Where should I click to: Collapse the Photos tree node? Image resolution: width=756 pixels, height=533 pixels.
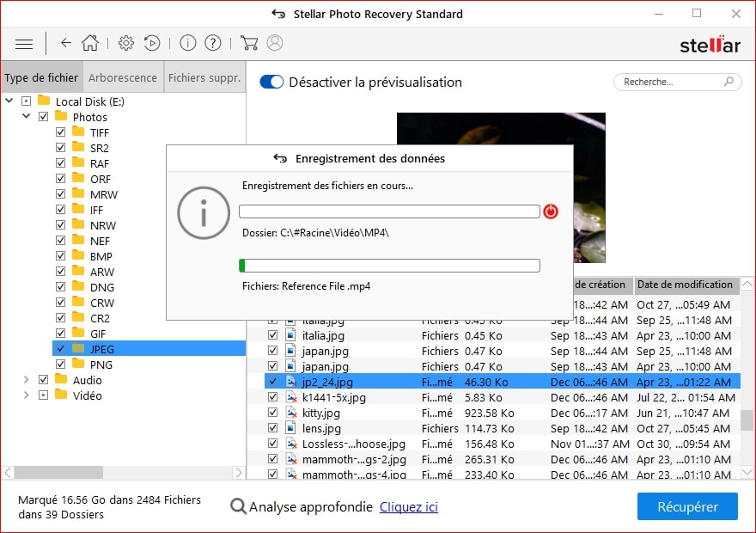coord(27,116)
